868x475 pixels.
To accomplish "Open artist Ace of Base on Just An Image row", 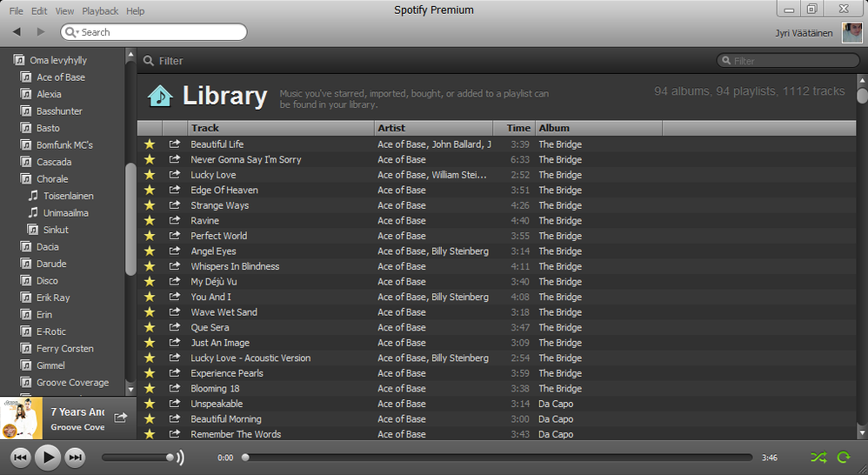I will pyautogui.click(x=402, y=343).
